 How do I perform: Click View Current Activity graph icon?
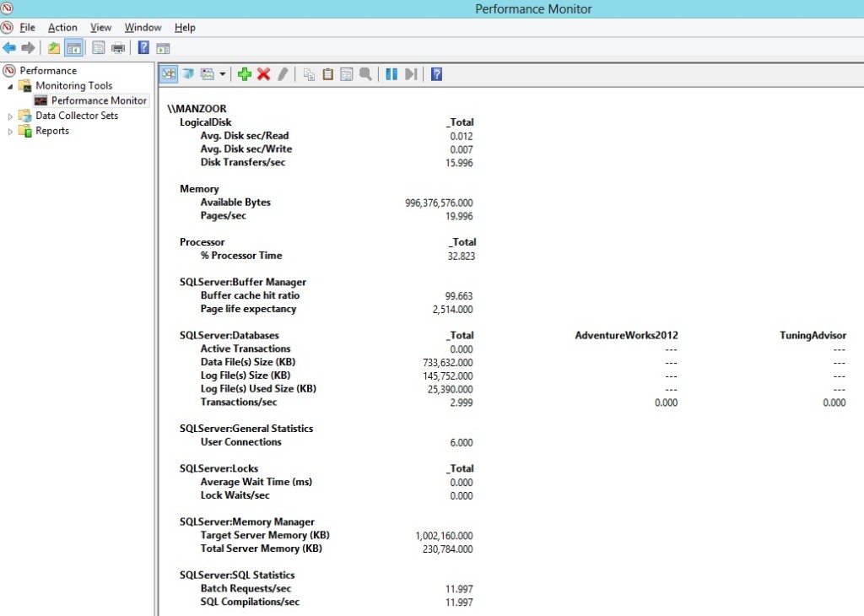pyautogui.click(x=169, y=73)
